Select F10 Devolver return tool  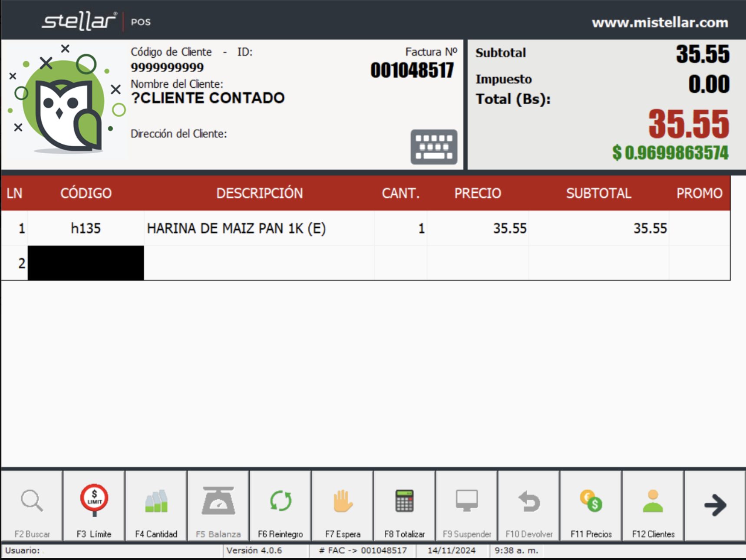528,506
